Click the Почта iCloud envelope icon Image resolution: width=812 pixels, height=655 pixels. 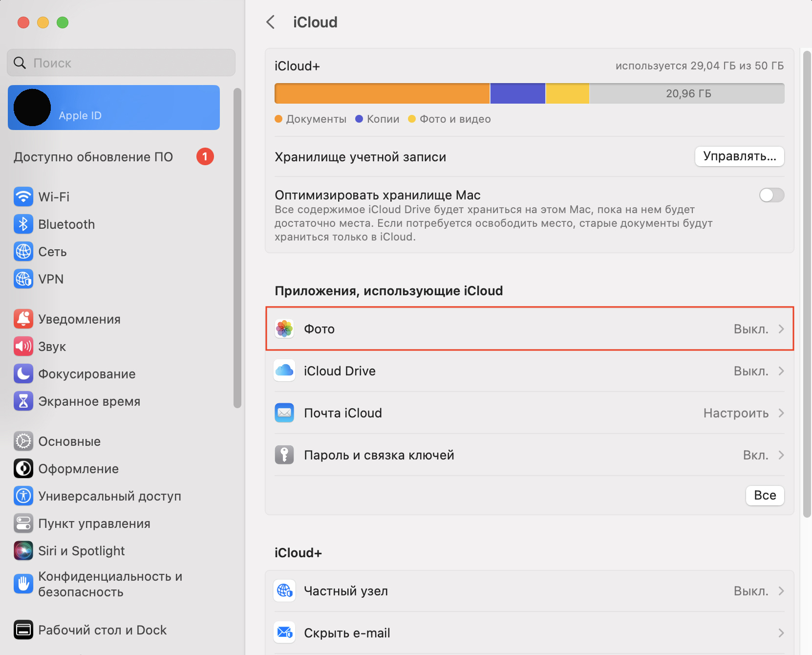tap(284, 413)
